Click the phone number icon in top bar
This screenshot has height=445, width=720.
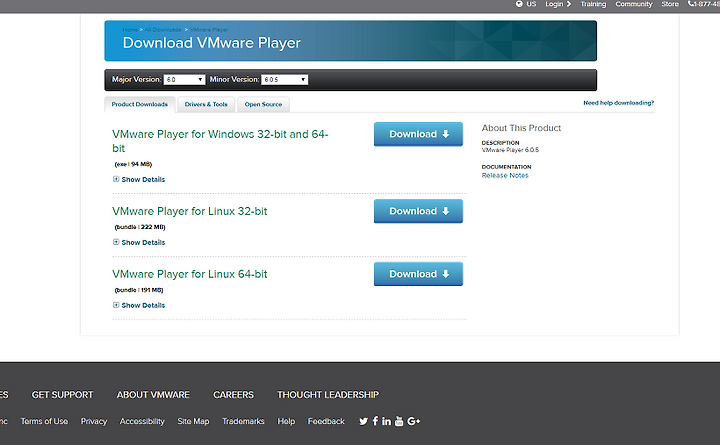point(691,4)
